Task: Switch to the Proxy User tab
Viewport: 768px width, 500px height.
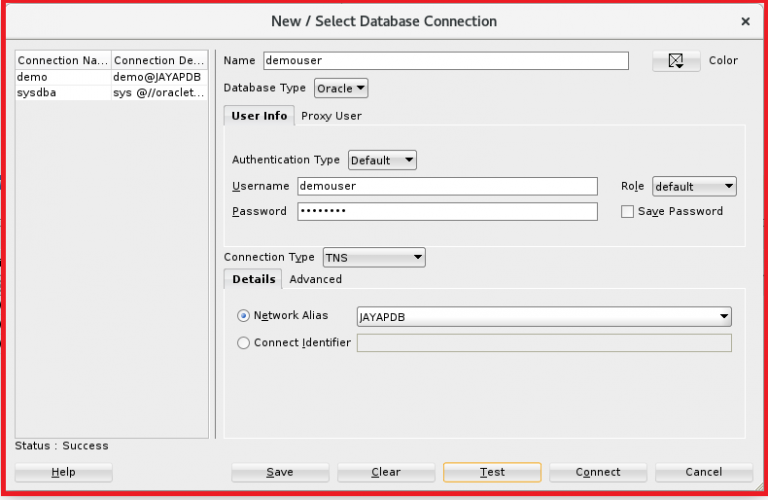Action: [x=331, y=116]
